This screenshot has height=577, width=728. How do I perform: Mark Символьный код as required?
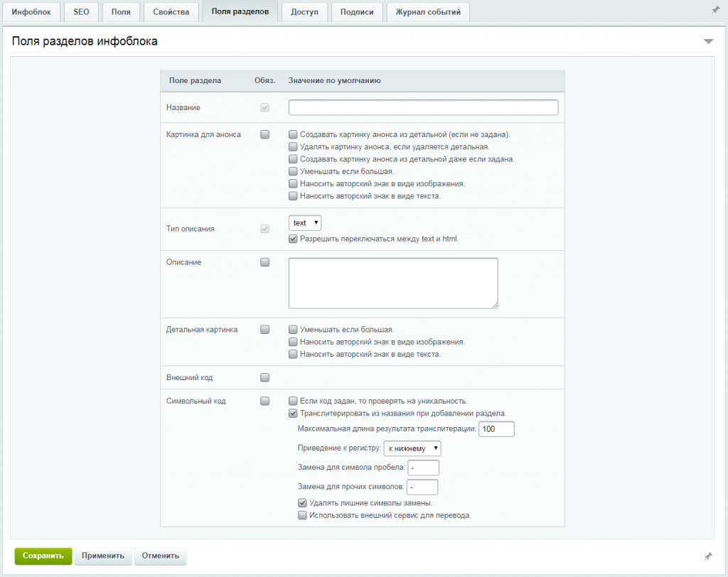click(264, 401)
